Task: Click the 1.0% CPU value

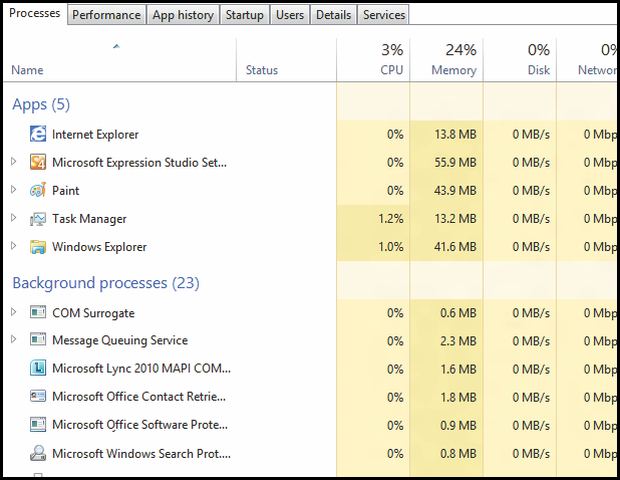Action: click(391, 247)
